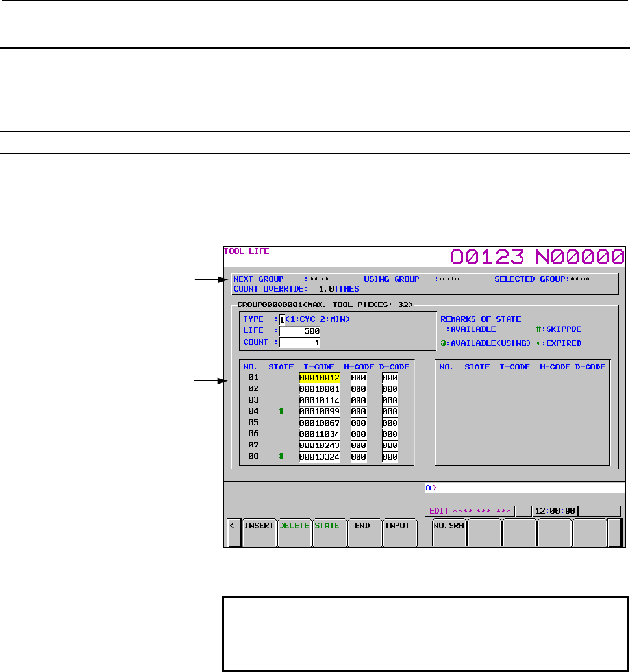Click row number 05 in tool list
This screenshot has height=672, width=630.
253,423
